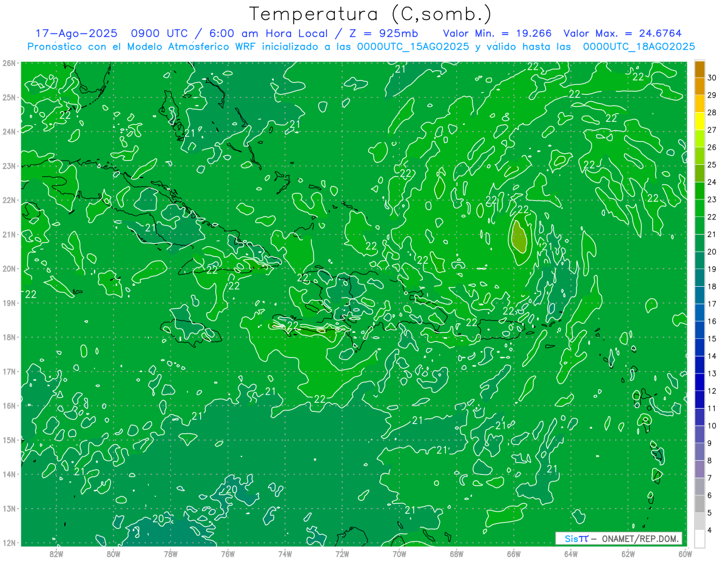This screenshot has height=562, width=728.
Task: Click the 17N latitude axis label
Action: click(9, 371)
